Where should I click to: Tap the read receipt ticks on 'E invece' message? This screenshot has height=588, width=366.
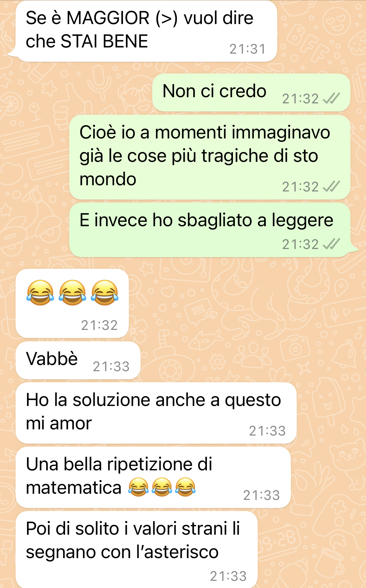click(x=331, y=244)
